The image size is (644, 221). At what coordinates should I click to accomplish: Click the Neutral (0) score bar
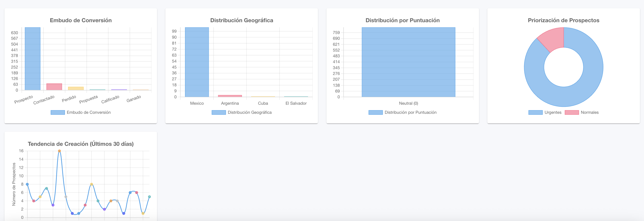click(408, 62)
